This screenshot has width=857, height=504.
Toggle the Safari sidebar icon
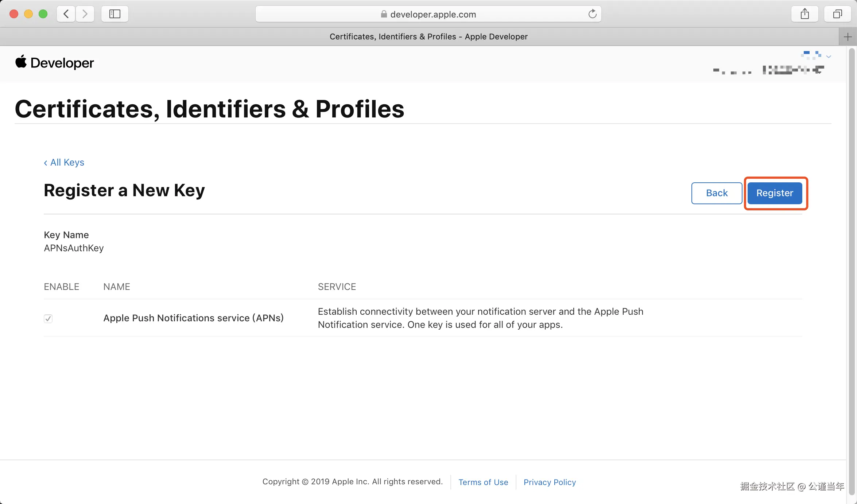click(x=115, y=14)
